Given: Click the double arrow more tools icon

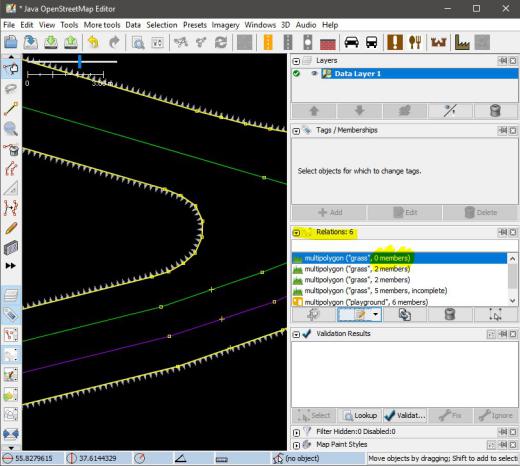Looking at the screenshot, I should click(10, 266).
